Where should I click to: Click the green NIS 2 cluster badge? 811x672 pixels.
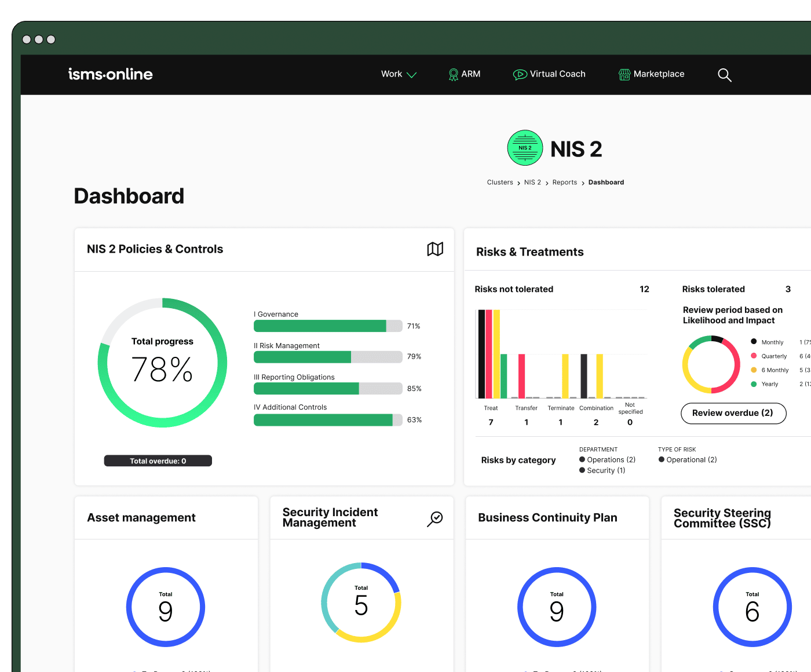[525, 148]
